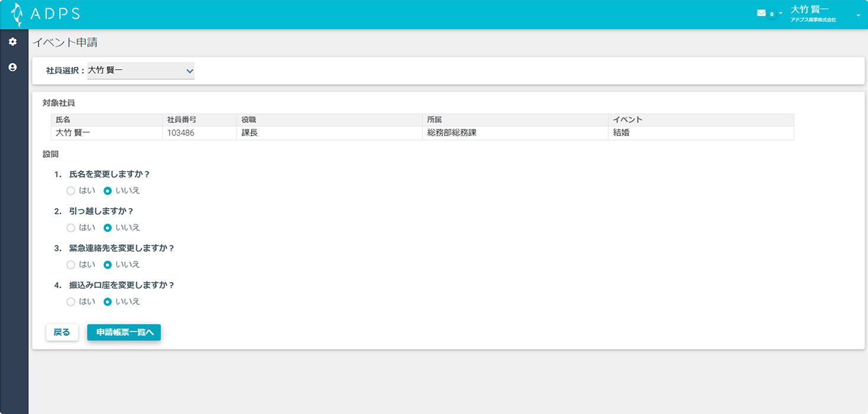The height and width of the screenshot is (414, 868).
Task: Click the 総務部総務課 cell
Action: (x=515, y=133)
